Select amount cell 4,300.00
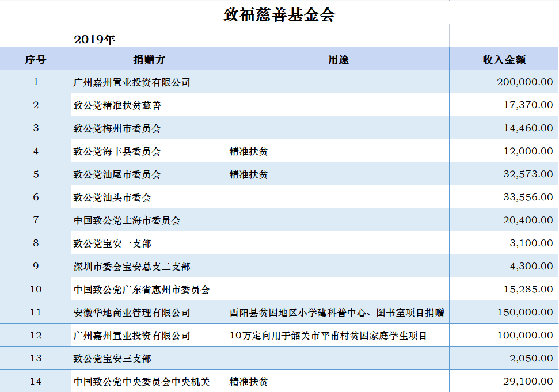The height and width of the screenshot is (392, 559). [504, 266]
